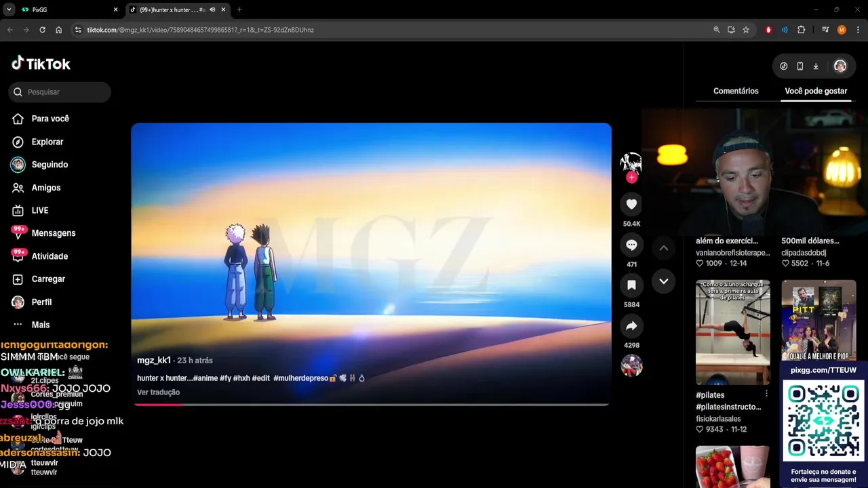Click the install app icon in address bar
The image size is (868, 488).
coord(731,30)
